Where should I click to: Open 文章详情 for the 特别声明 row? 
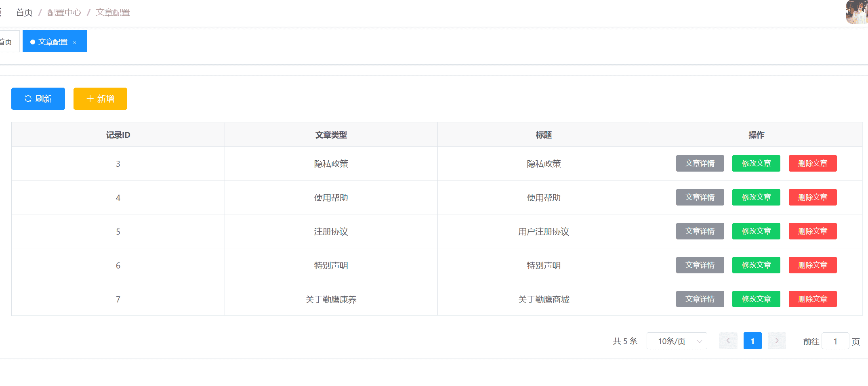click(700, 265)
